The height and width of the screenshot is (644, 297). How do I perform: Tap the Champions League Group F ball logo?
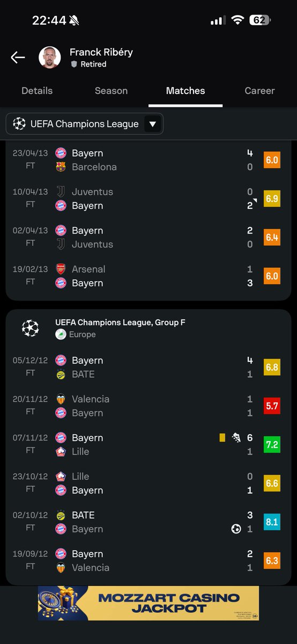(31, 328)
